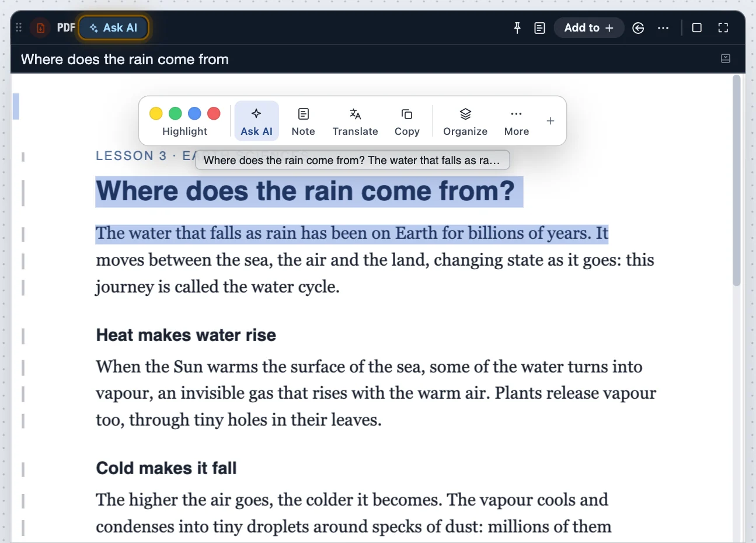Click the Add to + button
Screen dimensions: 756x543
[588, 27]
